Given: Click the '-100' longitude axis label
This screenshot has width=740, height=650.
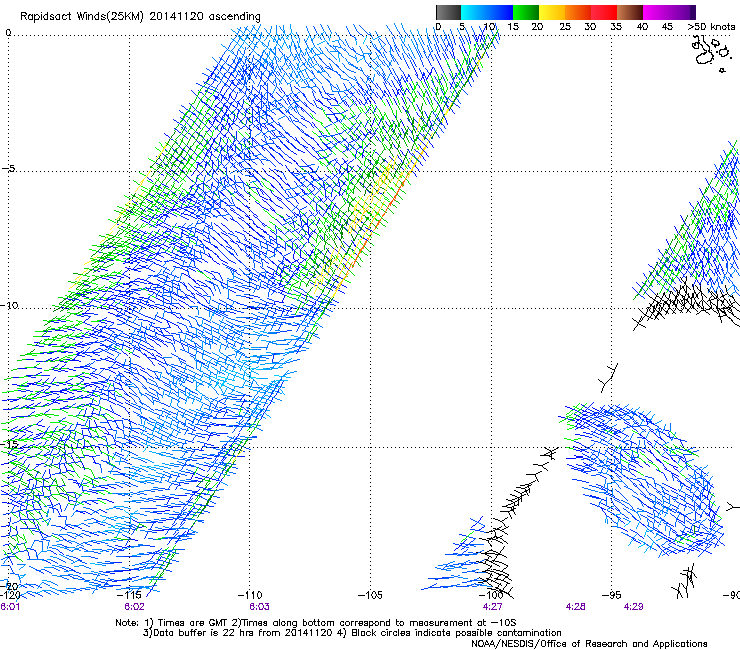Looking at the screenshot, I should pyautogui.click(x=491, y=595).
